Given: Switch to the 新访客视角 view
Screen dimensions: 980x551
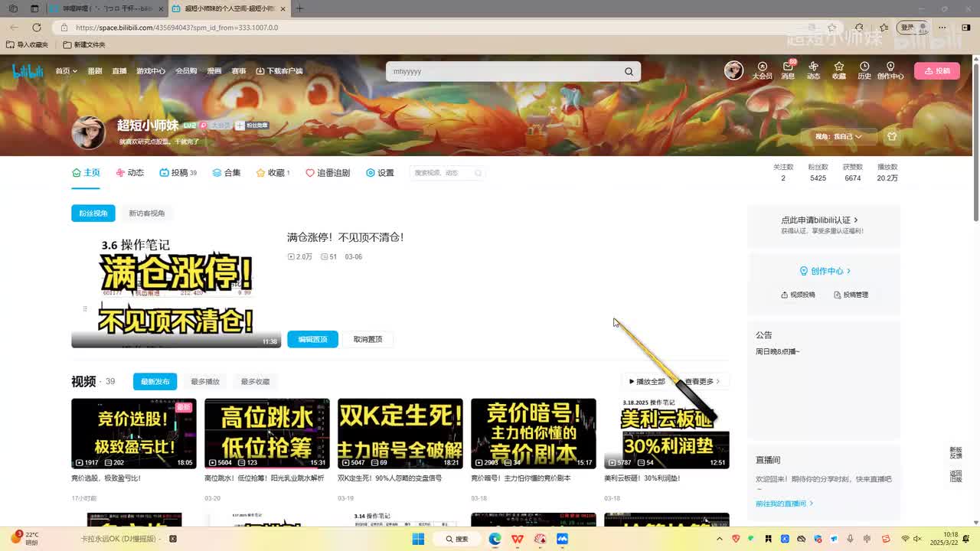Looking at the screenshot, I should [x=147, y=213].
